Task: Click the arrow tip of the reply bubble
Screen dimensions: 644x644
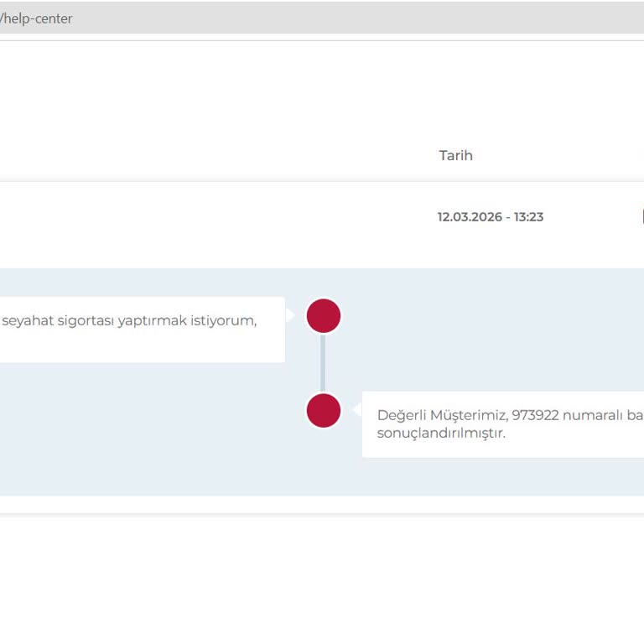Action: point(356,411)
